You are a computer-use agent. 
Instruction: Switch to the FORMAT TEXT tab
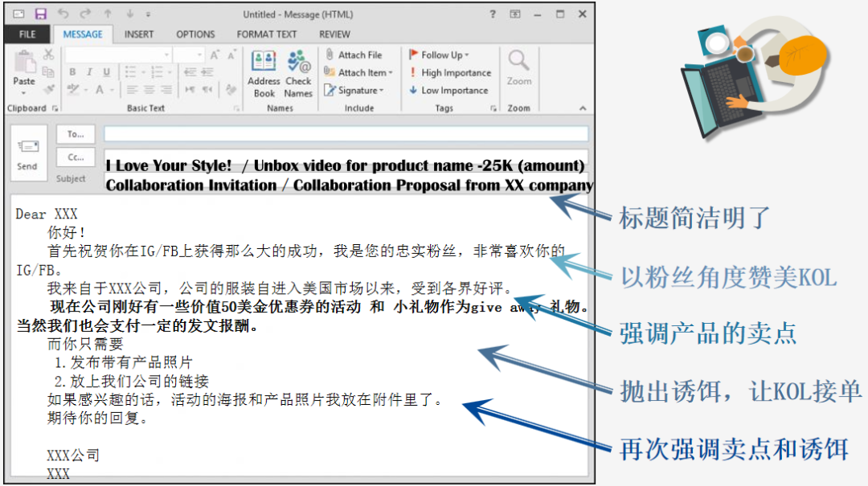[x=266, y=35]
